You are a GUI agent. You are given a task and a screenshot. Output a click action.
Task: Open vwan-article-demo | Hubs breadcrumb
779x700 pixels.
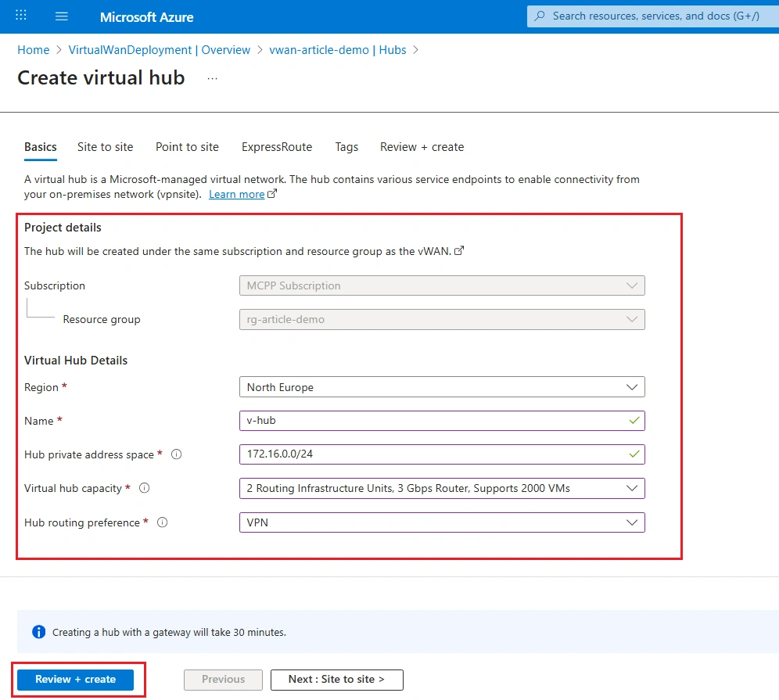338,50
